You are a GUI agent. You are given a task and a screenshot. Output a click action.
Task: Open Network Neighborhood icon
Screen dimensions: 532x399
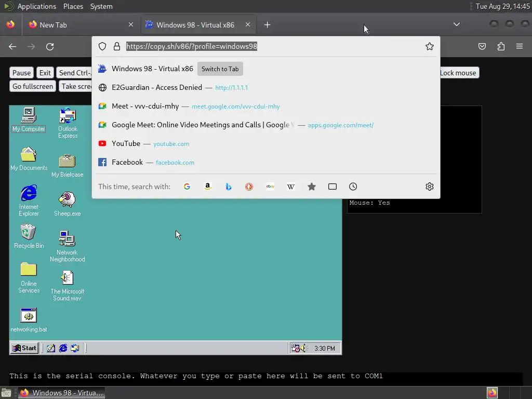coord(67,246)
